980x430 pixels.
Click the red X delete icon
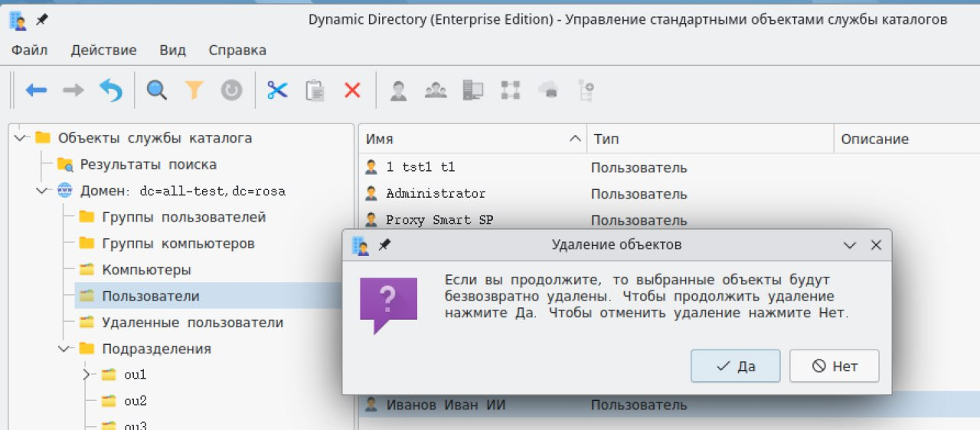point(352,90)
